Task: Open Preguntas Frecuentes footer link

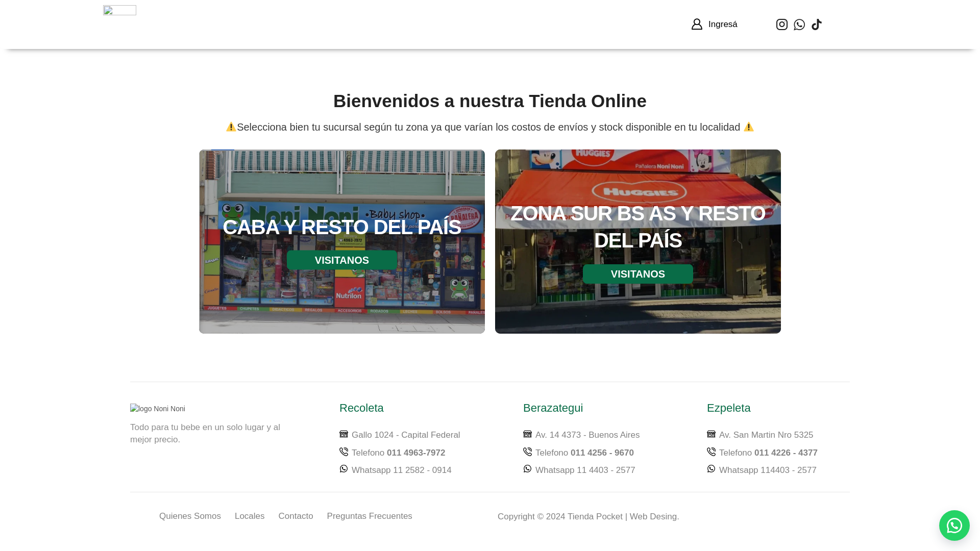Action: point(370,516)
